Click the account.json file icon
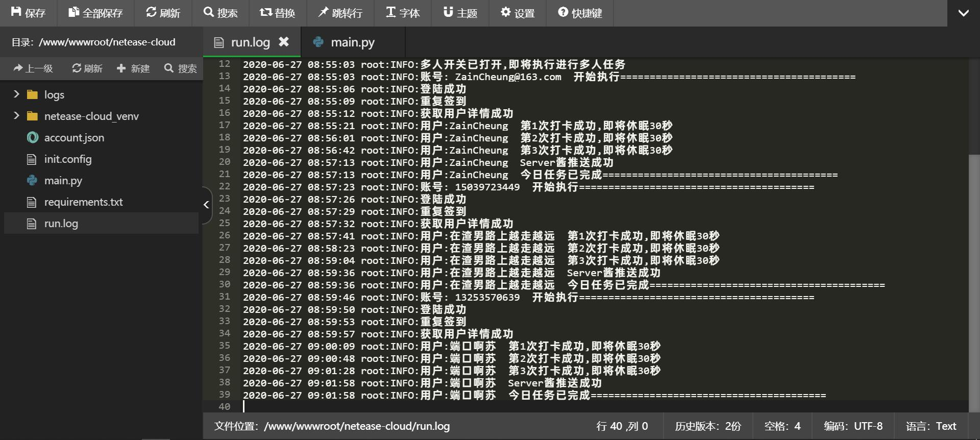980x440 pixels. (x=33, y=137)
